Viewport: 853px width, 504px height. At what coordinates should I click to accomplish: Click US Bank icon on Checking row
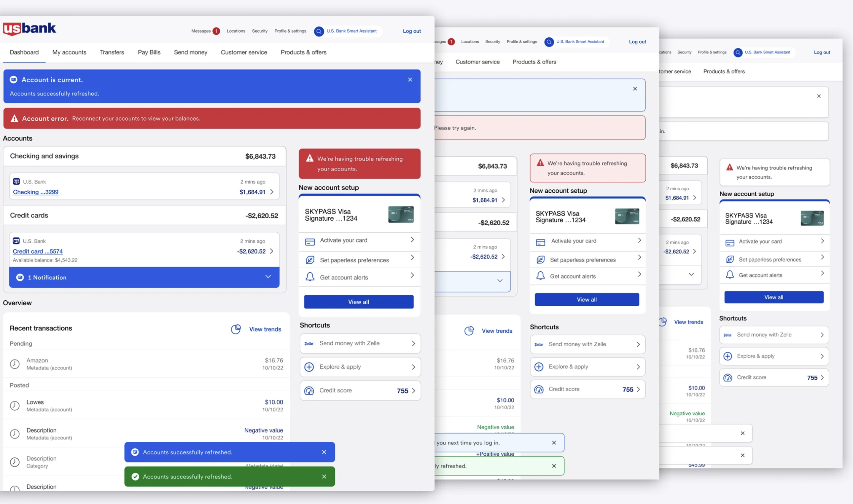tap(16, 181)
